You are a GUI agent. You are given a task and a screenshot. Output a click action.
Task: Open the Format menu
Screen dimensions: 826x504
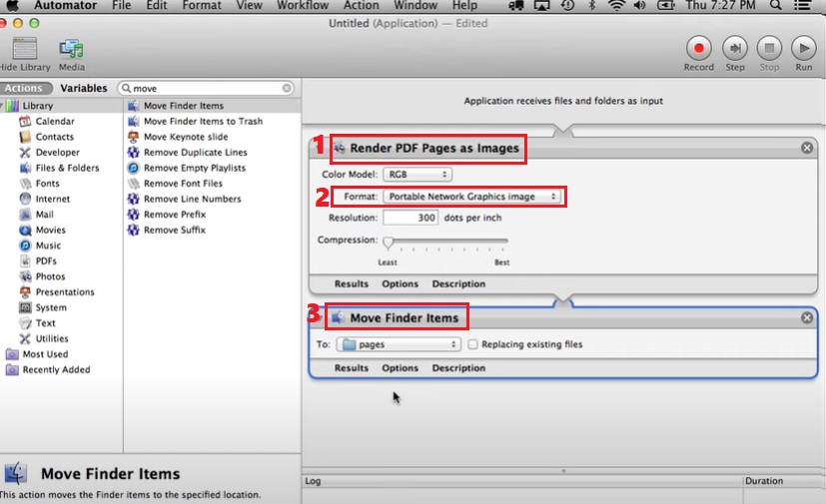[x=202, y=6]
